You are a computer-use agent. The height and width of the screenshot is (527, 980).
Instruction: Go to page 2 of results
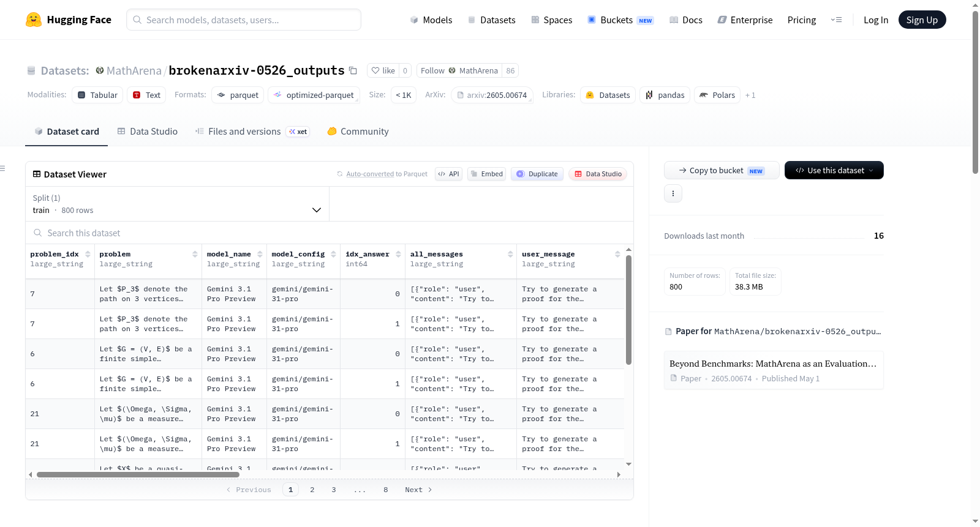click(312, 490)
